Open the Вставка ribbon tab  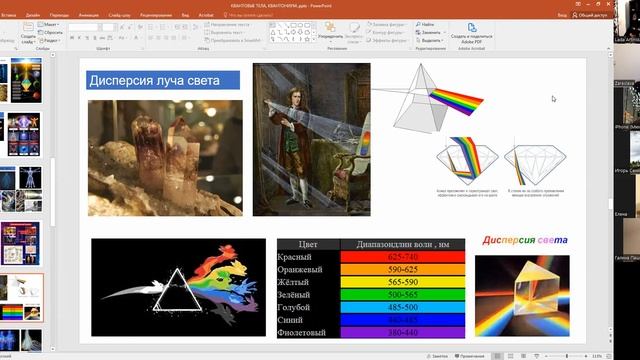[x=8, y=15]
